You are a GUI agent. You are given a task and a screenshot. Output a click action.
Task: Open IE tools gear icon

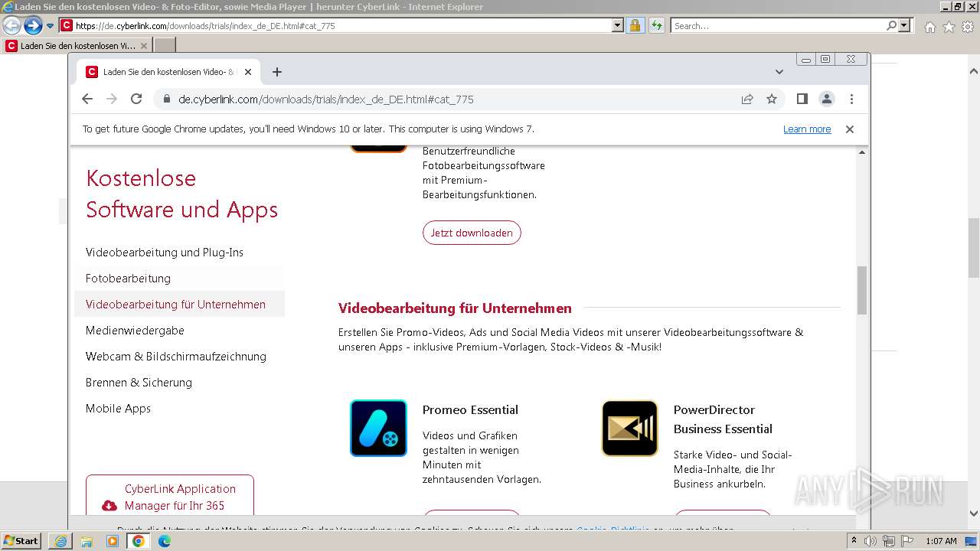tap(967, 27)
